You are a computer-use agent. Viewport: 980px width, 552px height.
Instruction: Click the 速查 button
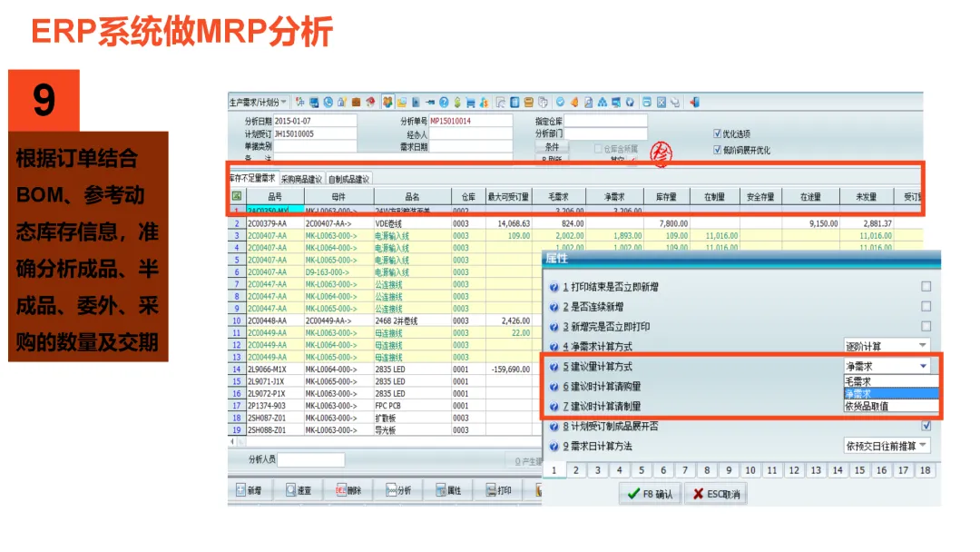299,490
